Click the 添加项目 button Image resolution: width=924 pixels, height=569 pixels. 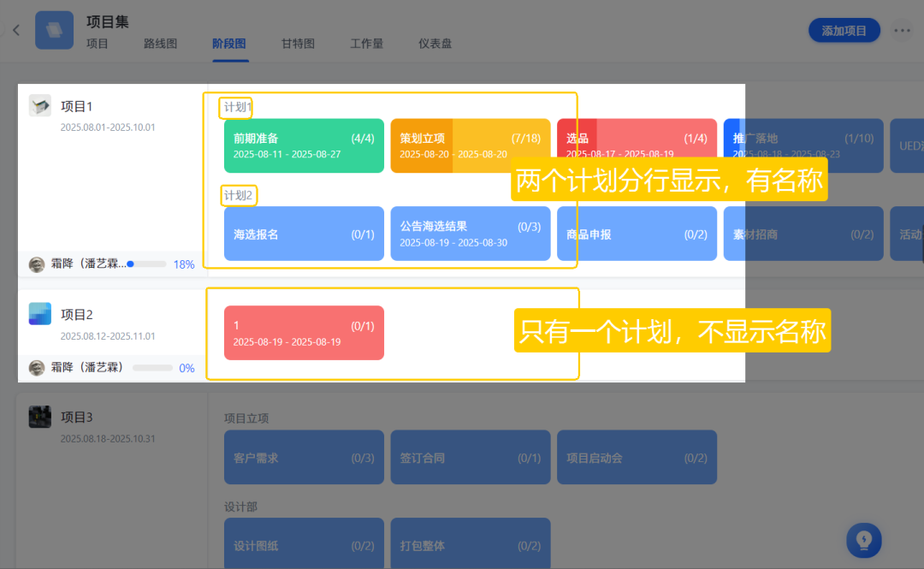[844, 30]
